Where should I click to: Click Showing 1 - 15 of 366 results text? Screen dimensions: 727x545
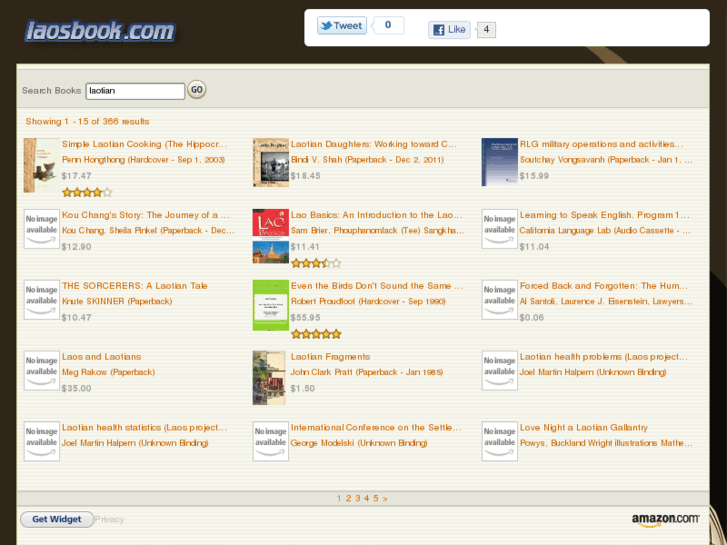87,122
